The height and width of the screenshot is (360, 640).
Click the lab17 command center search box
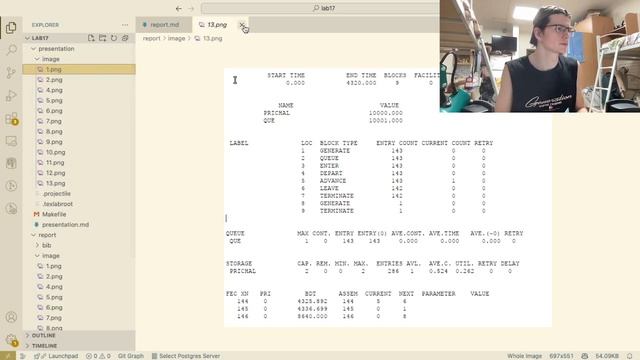click(x=324, y=8)
